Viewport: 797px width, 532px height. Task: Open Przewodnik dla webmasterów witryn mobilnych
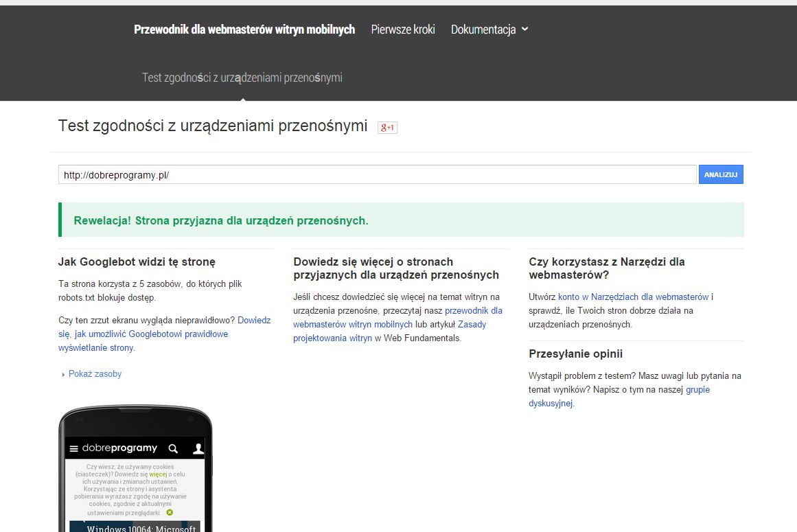click(244, 30)
